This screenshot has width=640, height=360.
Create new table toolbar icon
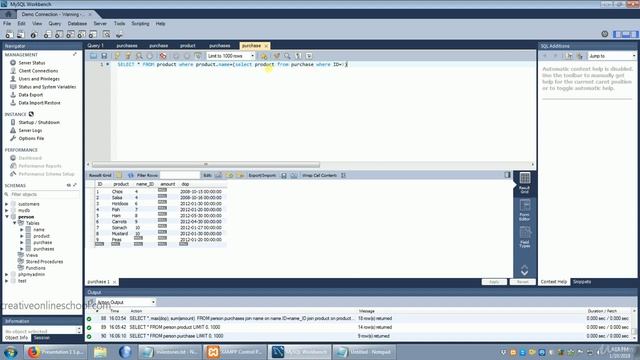click(59, 35)
